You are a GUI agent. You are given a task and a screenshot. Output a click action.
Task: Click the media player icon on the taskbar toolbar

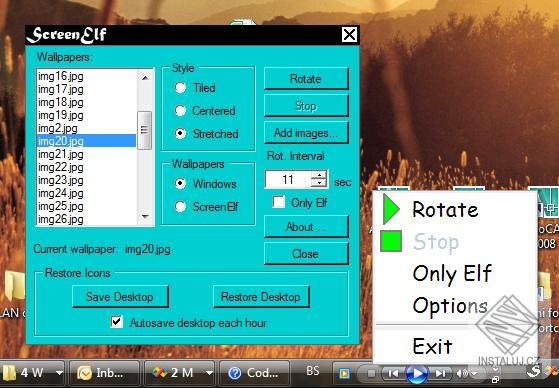point(344,373)
